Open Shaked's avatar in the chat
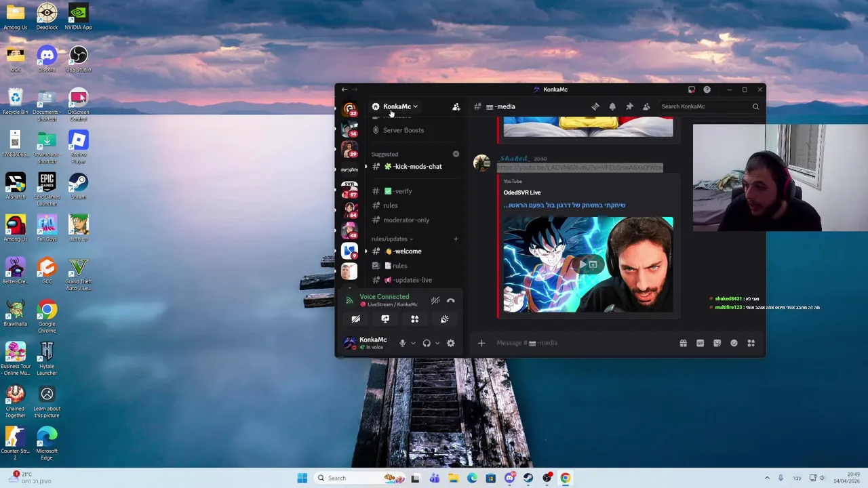Screen dimensions: 868x488 (x=481, y=163)
